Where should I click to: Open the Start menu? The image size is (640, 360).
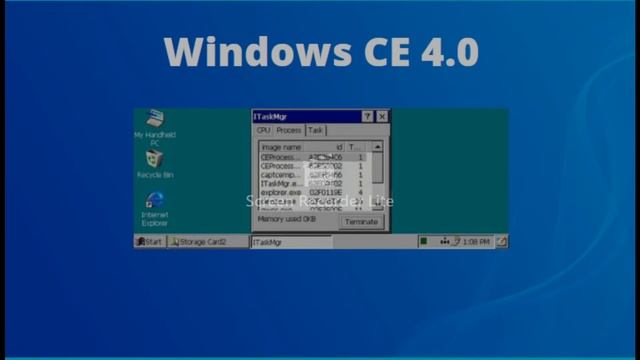pos(150,242)
